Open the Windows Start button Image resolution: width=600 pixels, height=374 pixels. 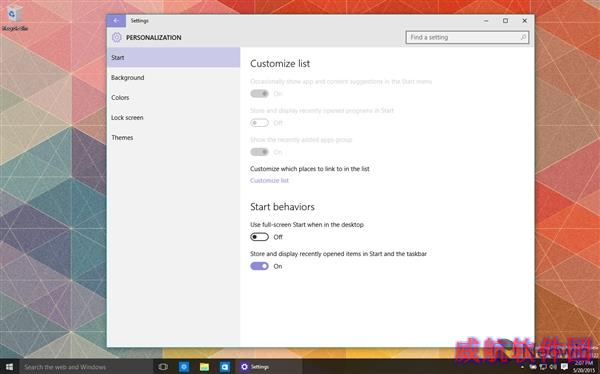tap(9, 367)
